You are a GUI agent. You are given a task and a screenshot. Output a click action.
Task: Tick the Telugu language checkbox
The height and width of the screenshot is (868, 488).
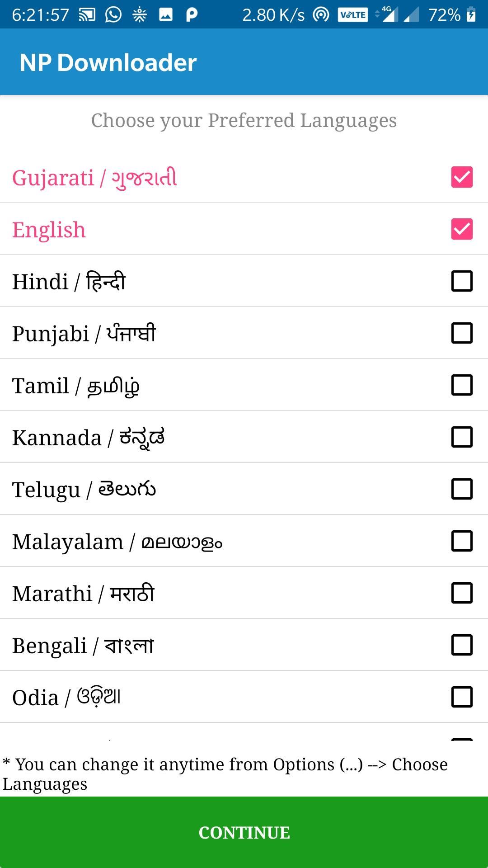pos(462,489)
